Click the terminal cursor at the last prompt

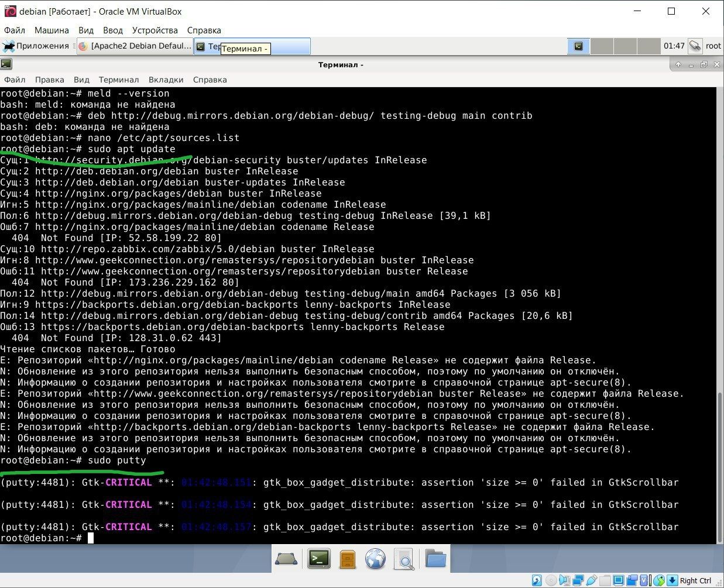[91, 538]
